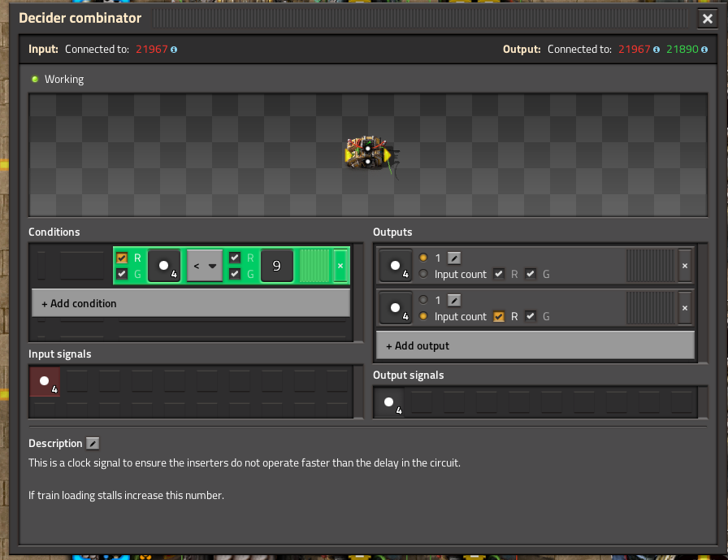Edit first output's constant value pencil

click(454, 258)
